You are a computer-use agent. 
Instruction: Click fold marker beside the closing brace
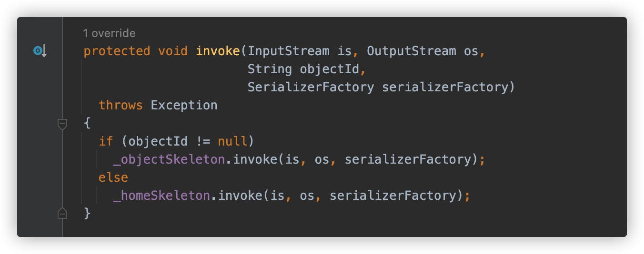(x=62, y=213)
